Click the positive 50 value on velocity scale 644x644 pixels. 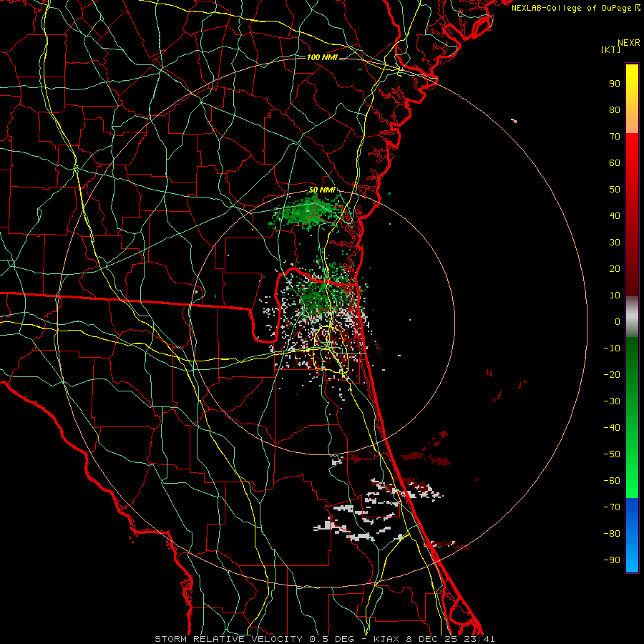615,190
